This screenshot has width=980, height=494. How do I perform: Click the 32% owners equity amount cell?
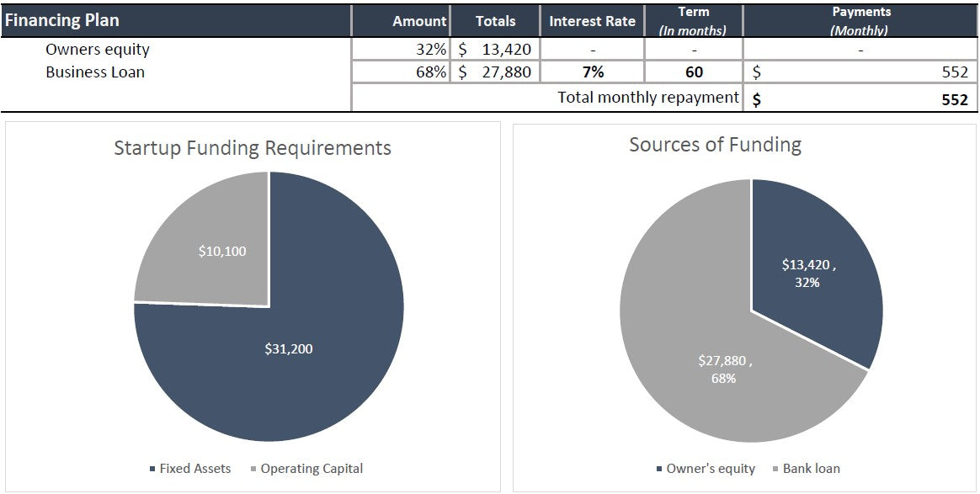(x=401, y=50)
